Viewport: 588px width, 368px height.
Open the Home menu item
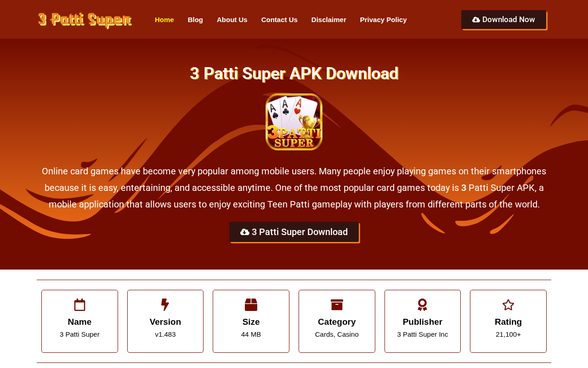point(164,20)
